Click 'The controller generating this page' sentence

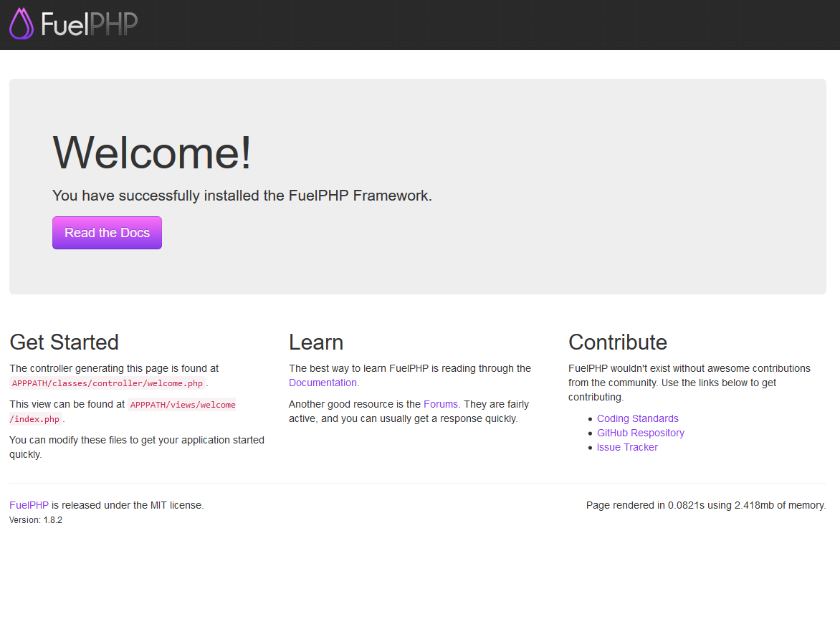click(x=114, y=368)
